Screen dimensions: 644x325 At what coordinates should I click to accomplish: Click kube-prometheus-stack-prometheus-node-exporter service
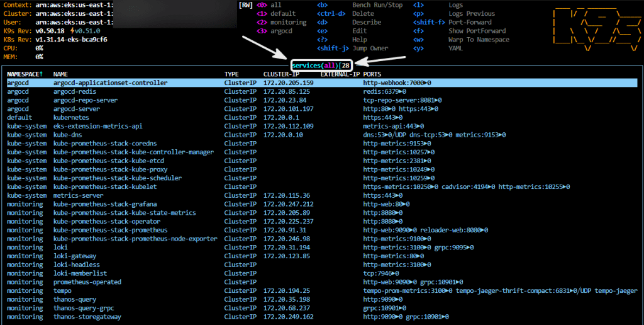click(135, 238)
